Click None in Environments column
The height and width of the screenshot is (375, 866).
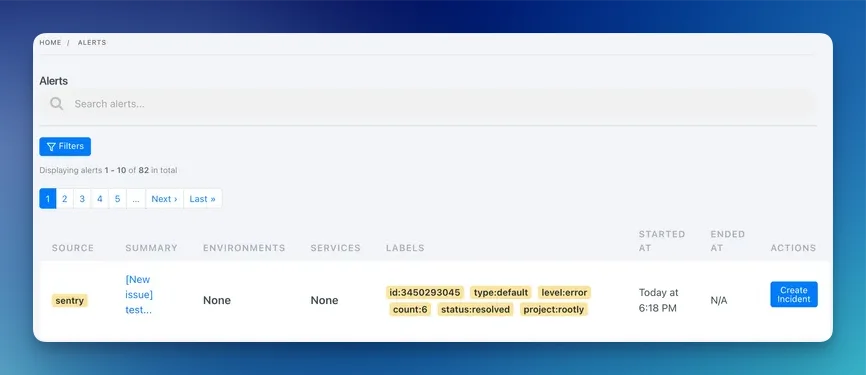216,300
